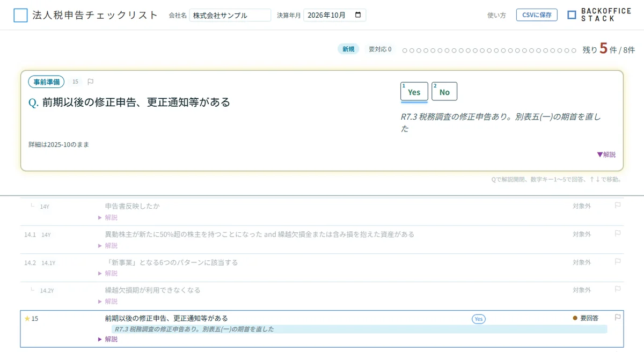Click the 残り 5件 / 8件 counter
644x352 pixels.
[x=609, y=49]
